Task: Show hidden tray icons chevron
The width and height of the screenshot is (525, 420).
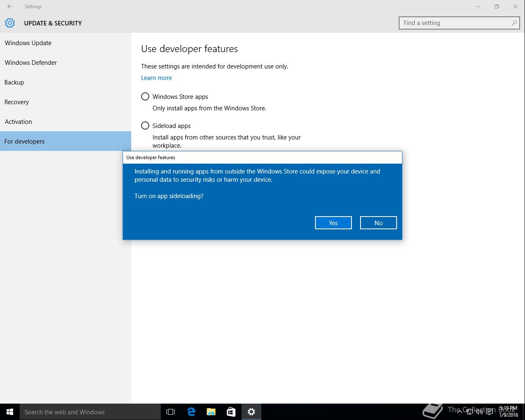Action: coord(459,412)
